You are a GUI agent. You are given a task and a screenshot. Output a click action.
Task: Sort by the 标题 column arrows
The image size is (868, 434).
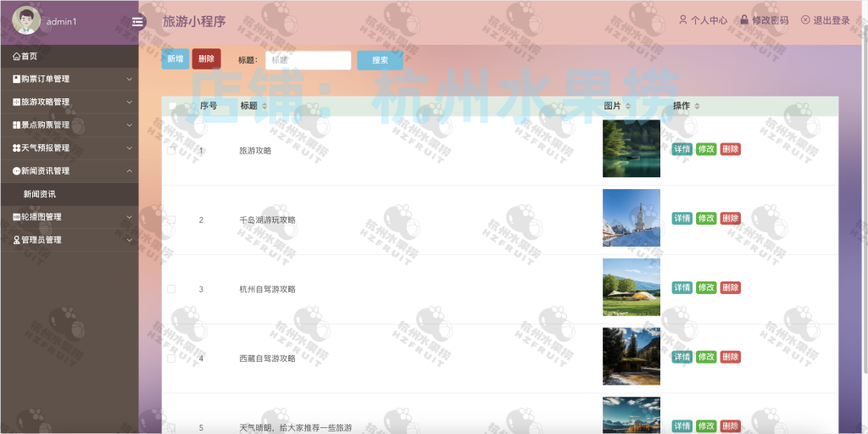pos(264,106)
